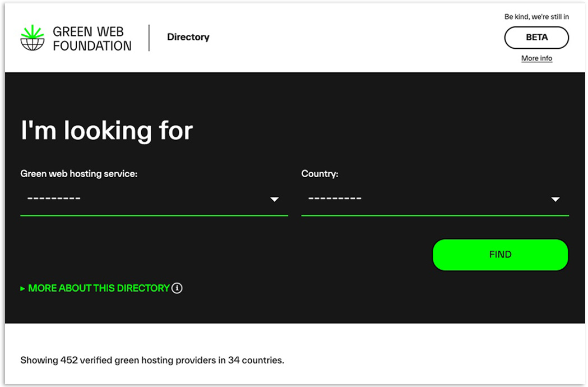This screenshot has height=387, width=588.
Task: Click the green underline of Country field
Action: [435, 215]
